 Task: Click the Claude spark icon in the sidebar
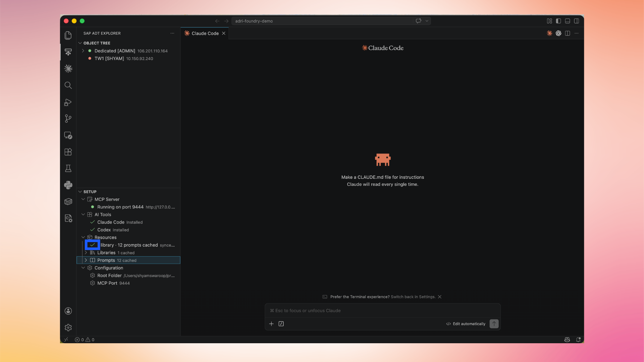pos(68,69)
